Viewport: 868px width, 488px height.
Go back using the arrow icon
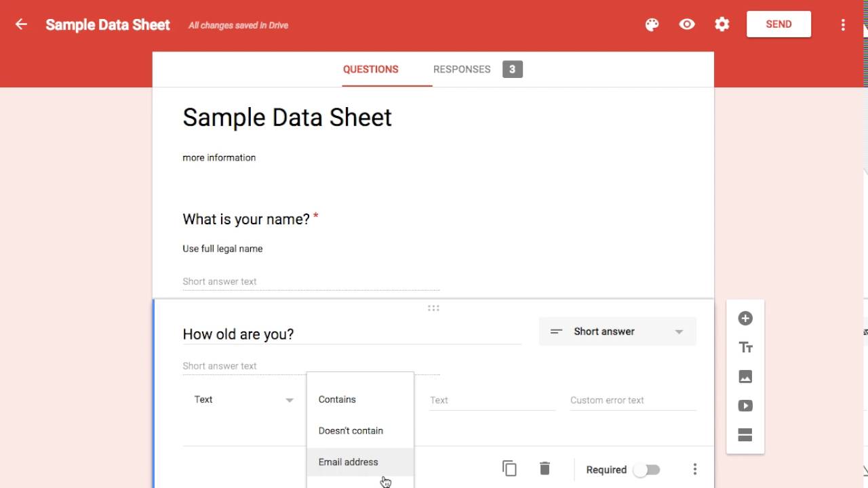pyautogui.click(x=21, y=24)
